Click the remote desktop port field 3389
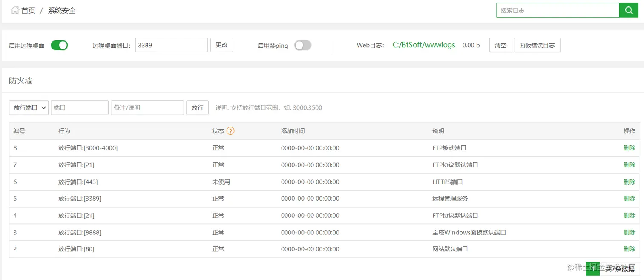 point(172,45)
